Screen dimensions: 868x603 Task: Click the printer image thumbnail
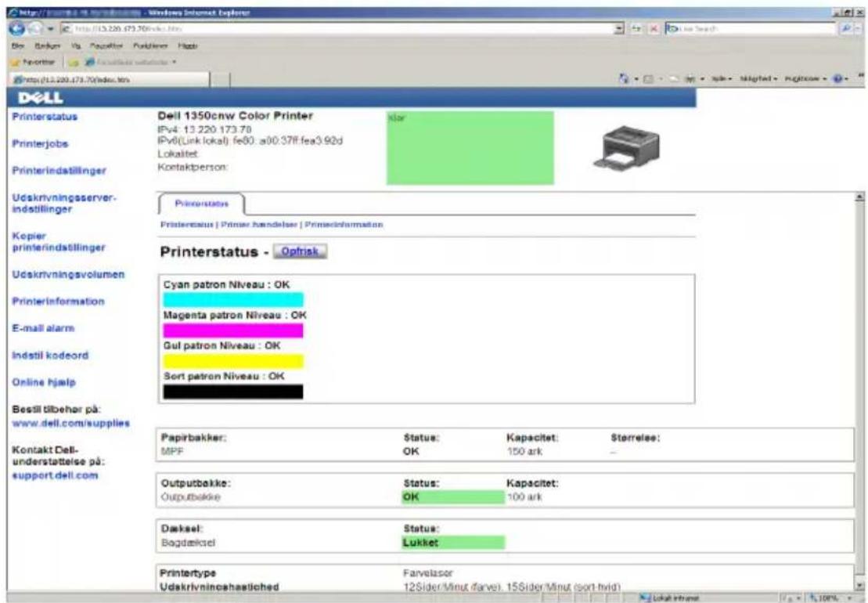click(626, 146)
